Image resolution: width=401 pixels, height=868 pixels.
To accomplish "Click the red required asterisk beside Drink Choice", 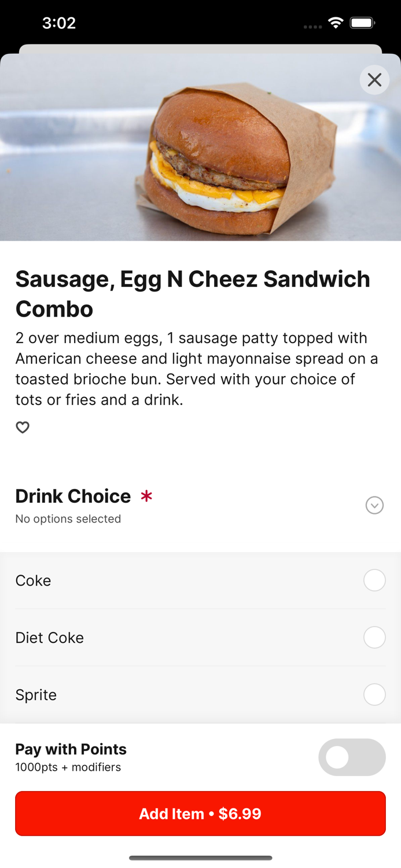I will click(146, 496).
